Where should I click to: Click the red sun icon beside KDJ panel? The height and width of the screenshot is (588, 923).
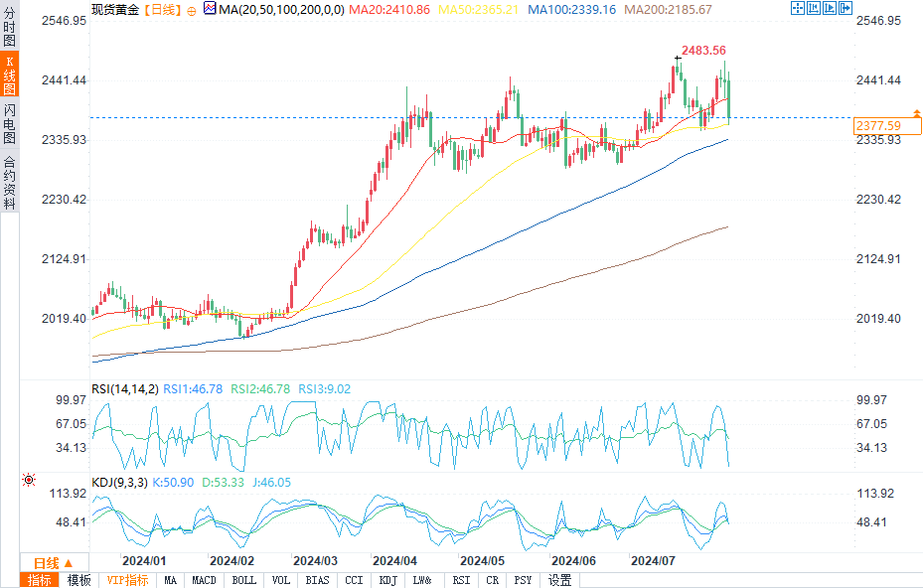coord(28,480)
